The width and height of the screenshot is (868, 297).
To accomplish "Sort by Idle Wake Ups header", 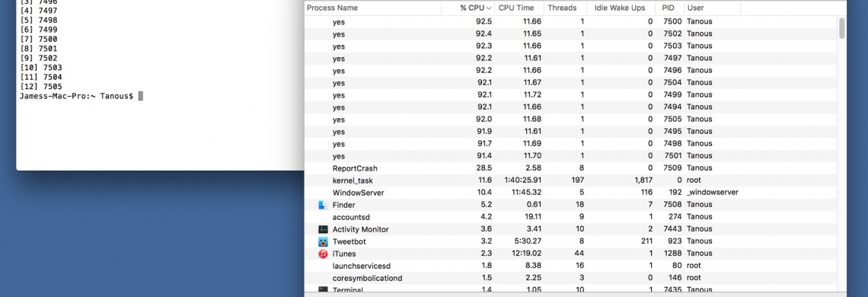I will coord(621,8).
